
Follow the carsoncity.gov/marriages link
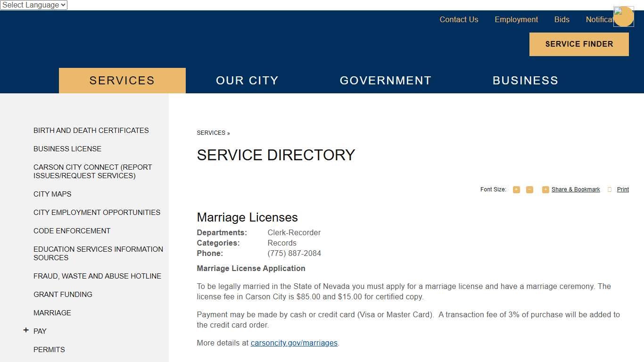pyautogui.click(x=294, y=343)
